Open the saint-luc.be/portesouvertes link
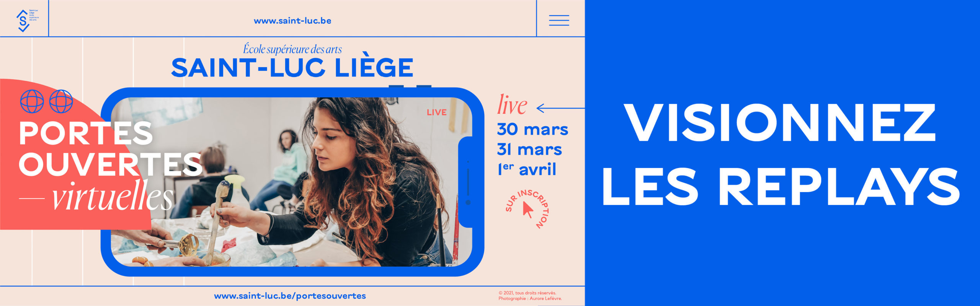Screen dimensions: 980x306 coord(290,296)
